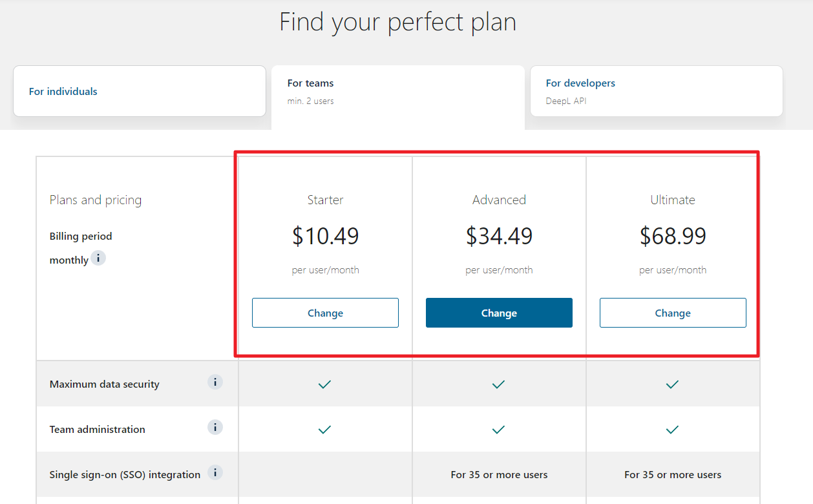813x504 pixels.
Task: Click Ultimate's Team administration checkmark
Action: (x=672, y=430)
